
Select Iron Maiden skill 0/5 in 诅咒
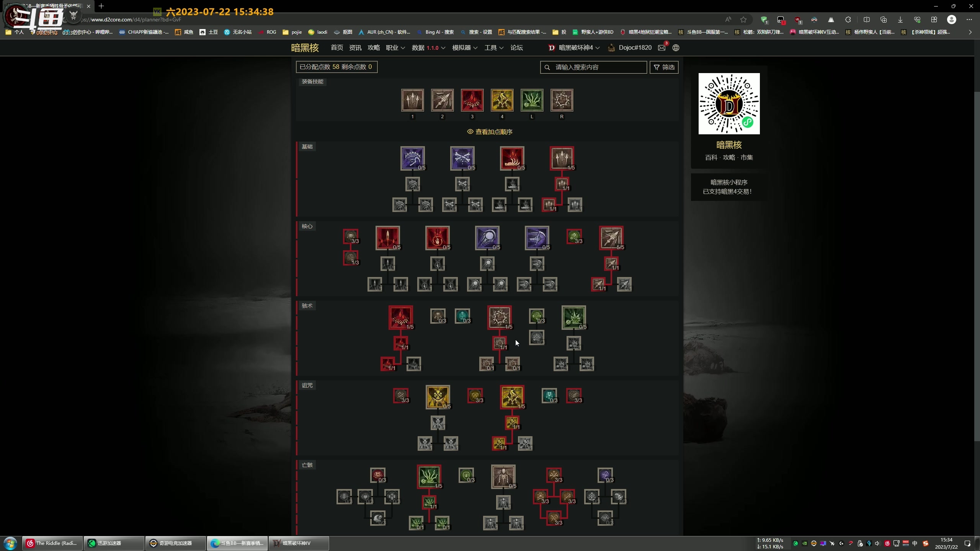[438, 397]
